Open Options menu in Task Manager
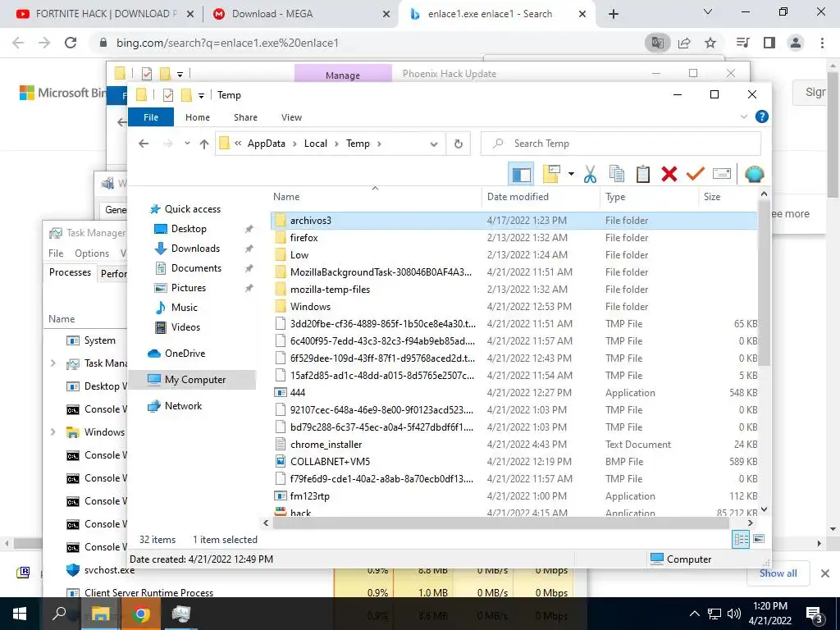Viewport: 840px width, 630px height. pos(92,253)
